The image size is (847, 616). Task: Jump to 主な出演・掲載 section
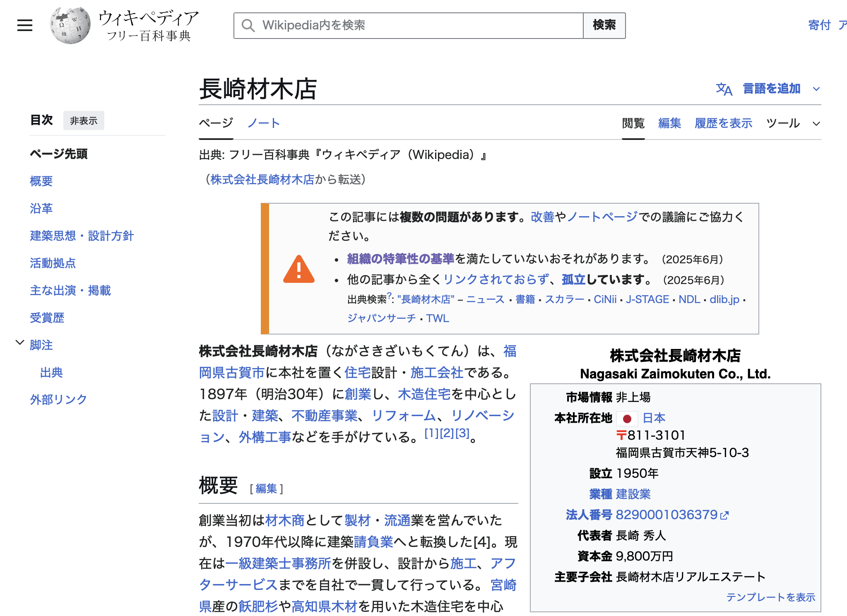coord(70,291)
